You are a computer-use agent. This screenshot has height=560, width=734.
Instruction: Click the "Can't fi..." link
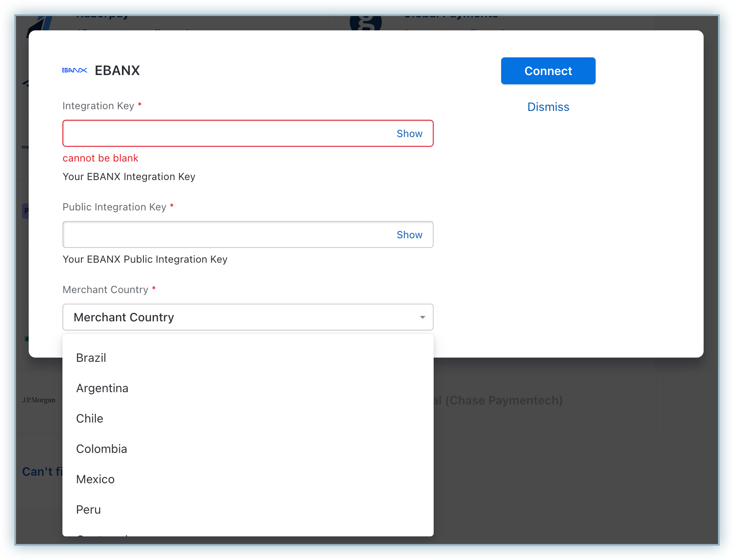pos(42,471)
